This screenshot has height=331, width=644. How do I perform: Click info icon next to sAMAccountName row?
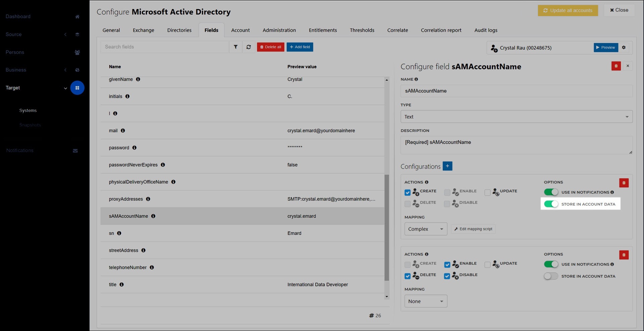153,216
